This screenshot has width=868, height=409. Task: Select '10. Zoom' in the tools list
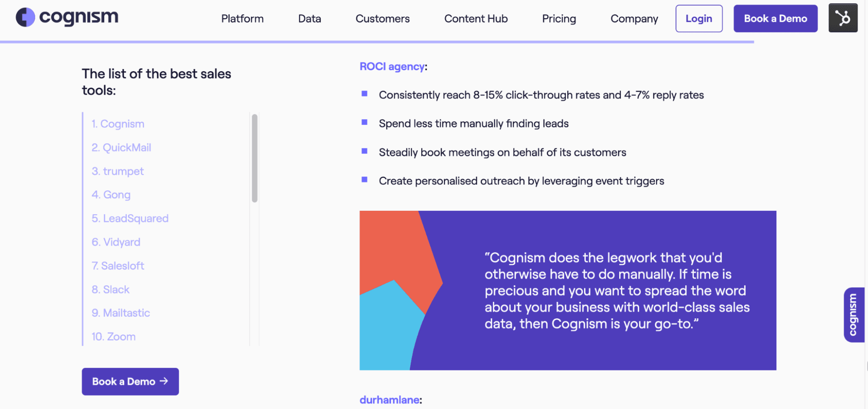pos(113,336)
